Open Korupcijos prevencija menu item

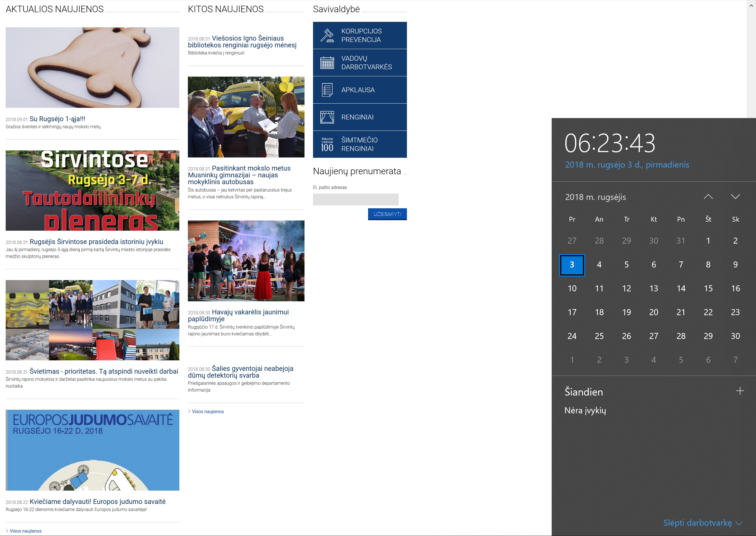point(360,35)
